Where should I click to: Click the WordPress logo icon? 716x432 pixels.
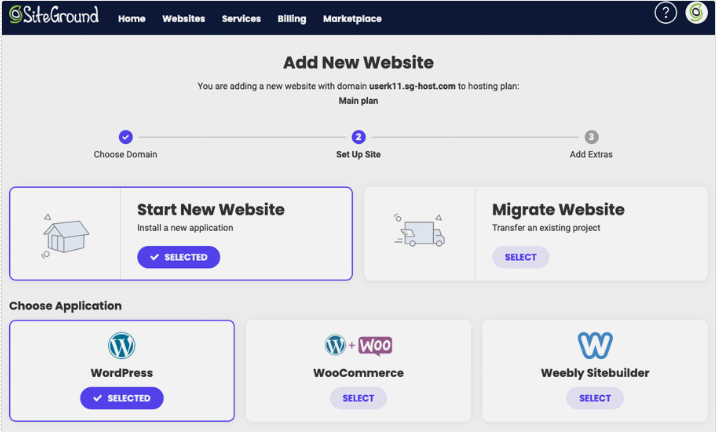point(121,345)
